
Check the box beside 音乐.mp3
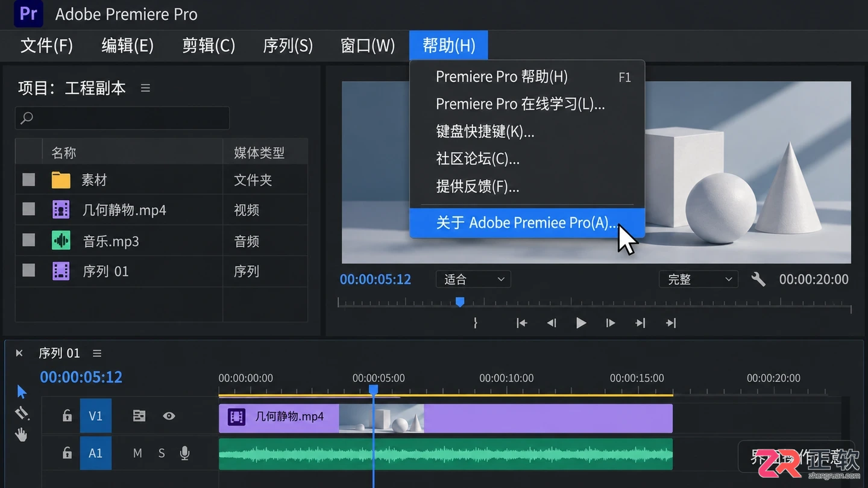tap(28, 240)
